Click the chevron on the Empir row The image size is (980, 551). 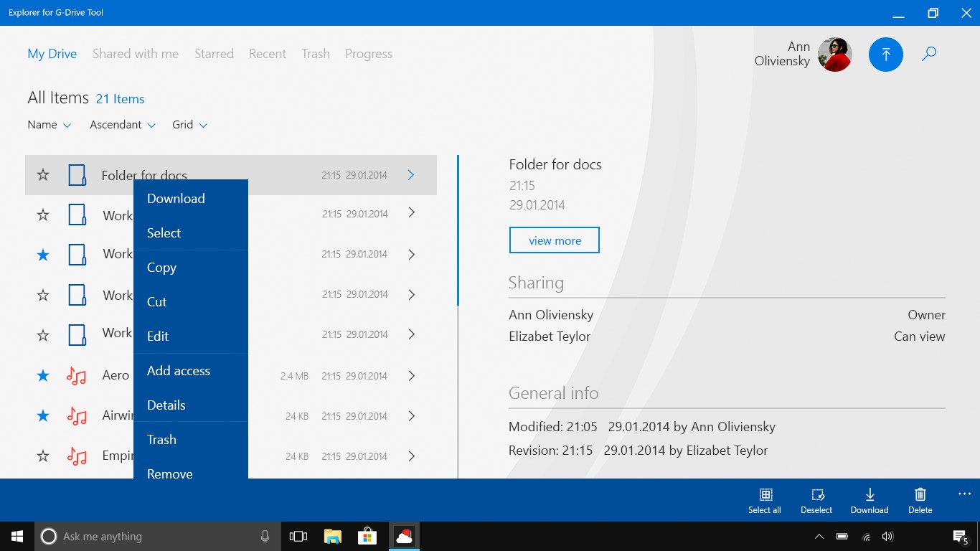coord(411,456)
